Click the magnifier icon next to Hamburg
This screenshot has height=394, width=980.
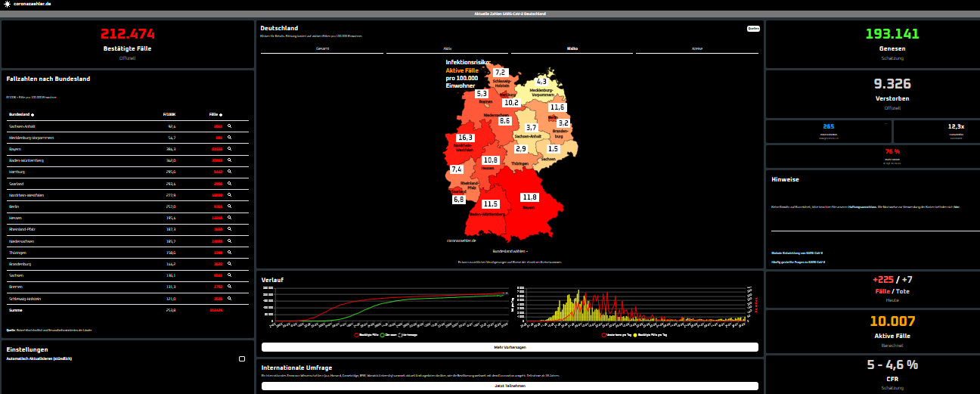coord(229,172)
